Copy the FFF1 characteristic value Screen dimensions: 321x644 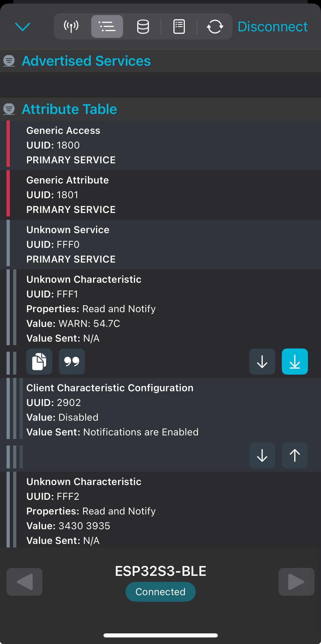pos(39,362)
